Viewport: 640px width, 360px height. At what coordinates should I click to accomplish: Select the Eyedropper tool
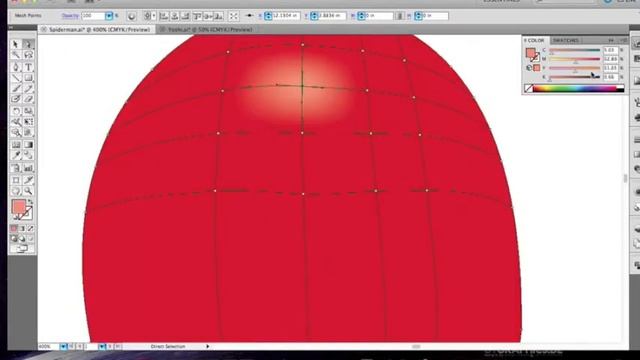[x=16, y=155]
